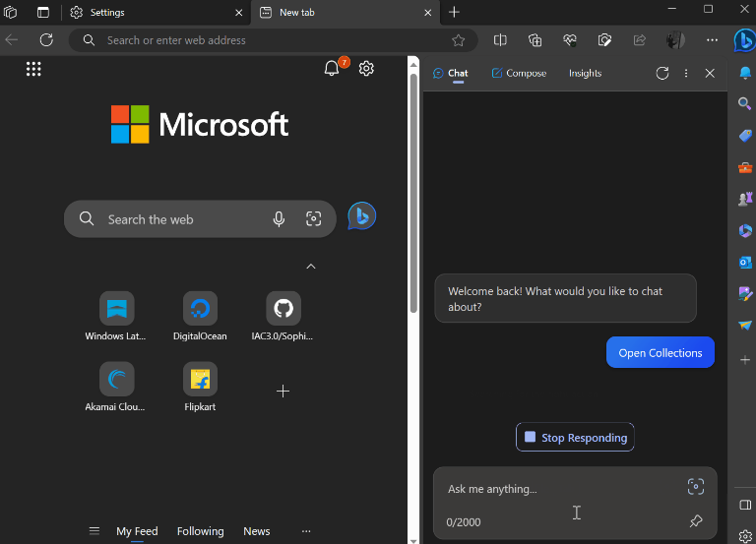Open the tab actions menu icon
This screenshot has height=544, width=756.
(43, 12)
